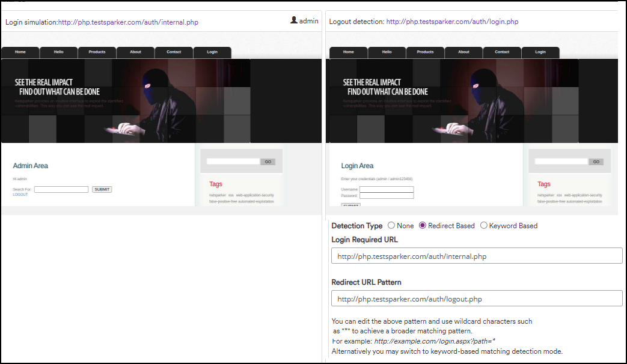This screenshot has height=364, width=627.
Task: Click the Redirect URL Pattern field
Action: point(477,299)
